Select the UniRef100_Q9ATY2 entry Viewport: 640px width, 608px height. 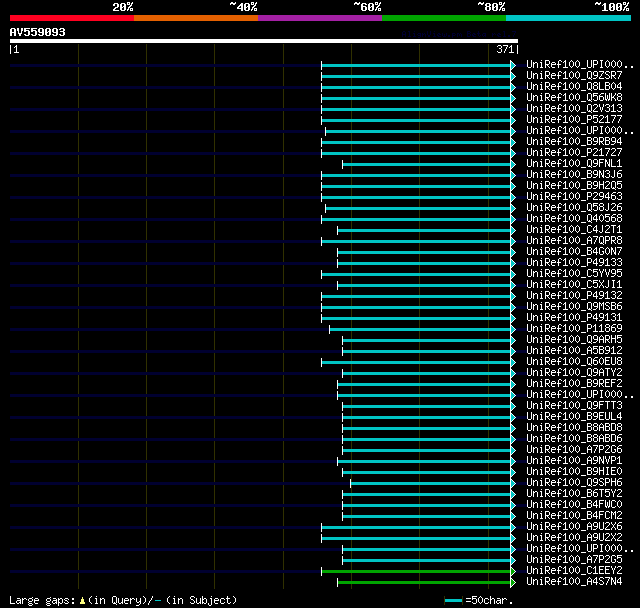pos(574,373)
